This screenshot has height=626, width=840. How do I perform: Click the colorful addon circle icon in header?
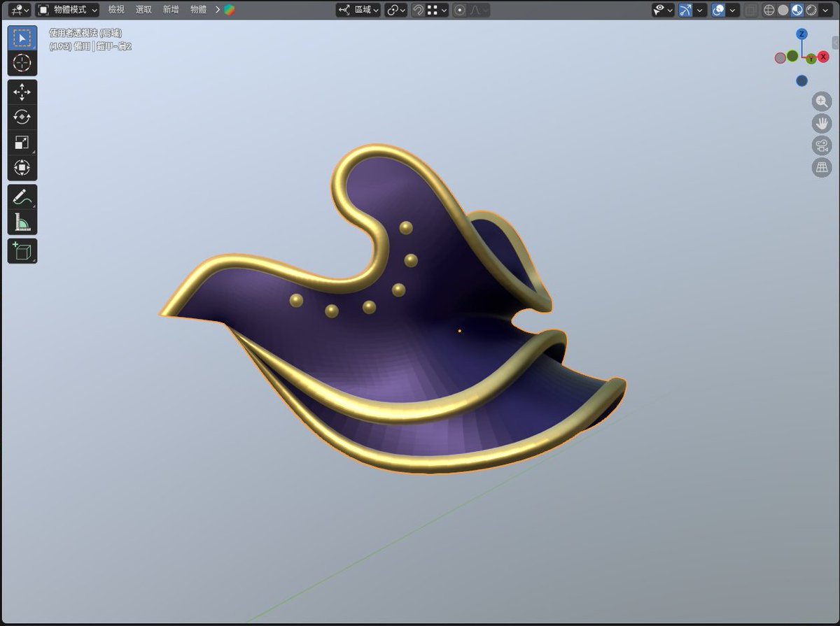[230, 10]
